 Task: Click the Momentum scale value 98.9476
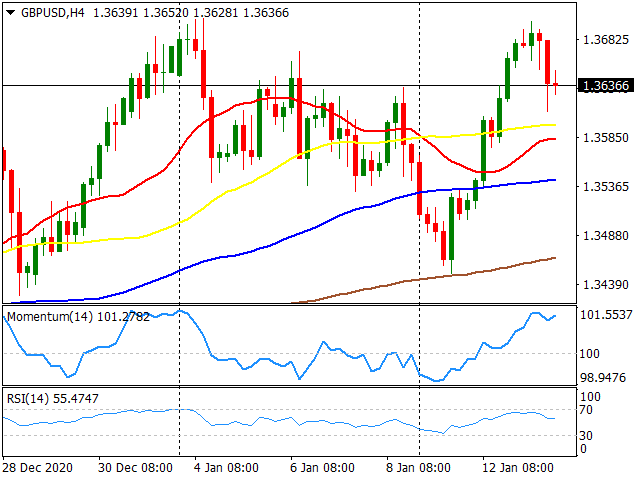pyautogui.click(x=603, y=378)
